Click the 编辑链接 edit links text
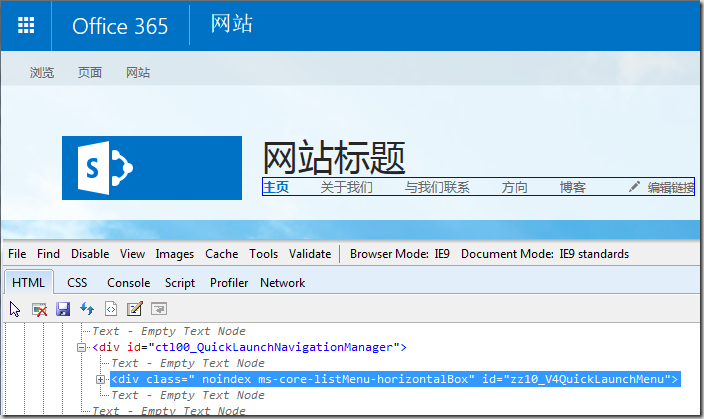Viewport: 704px width, 419px height. 671,187
